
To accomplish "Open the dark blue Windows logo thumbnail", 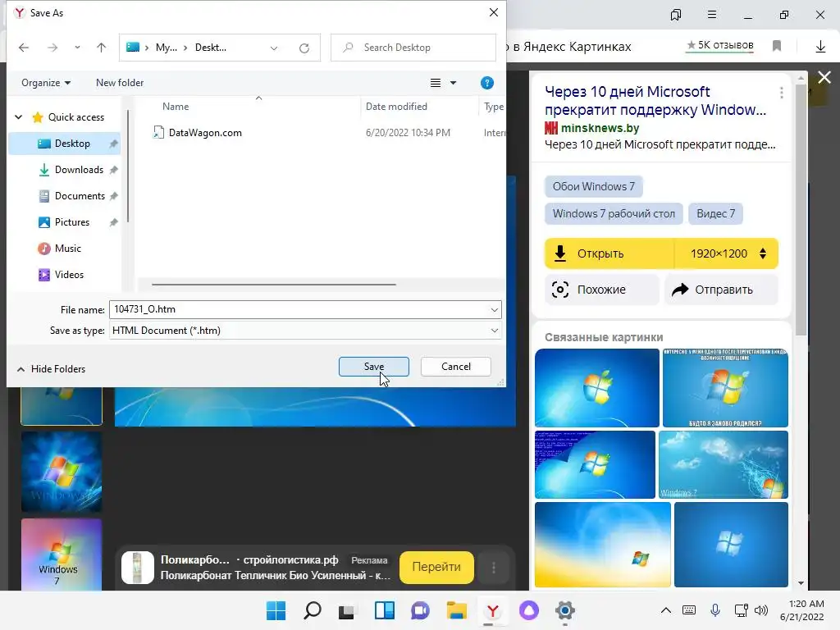I will point(731,545).
